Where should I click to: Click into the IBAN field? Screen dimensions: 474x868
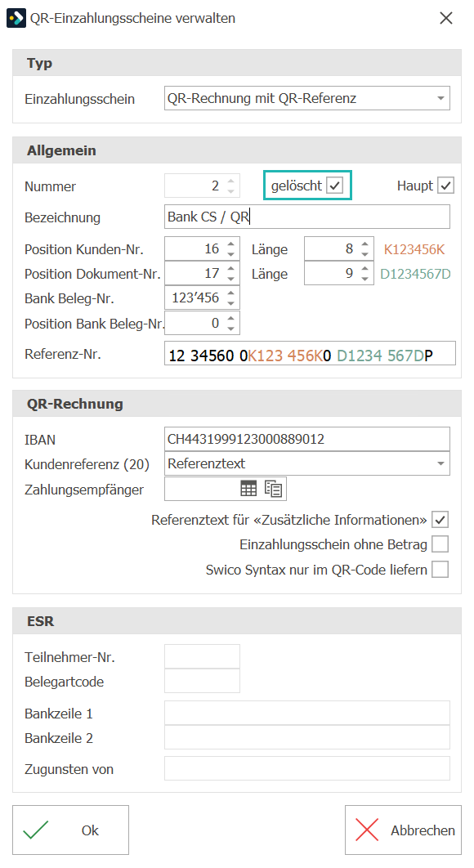pyautogui.click(x=306, y=439)
